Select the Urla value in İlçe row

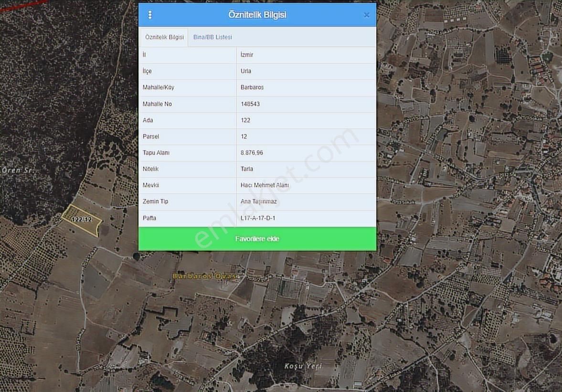(246, 71)
